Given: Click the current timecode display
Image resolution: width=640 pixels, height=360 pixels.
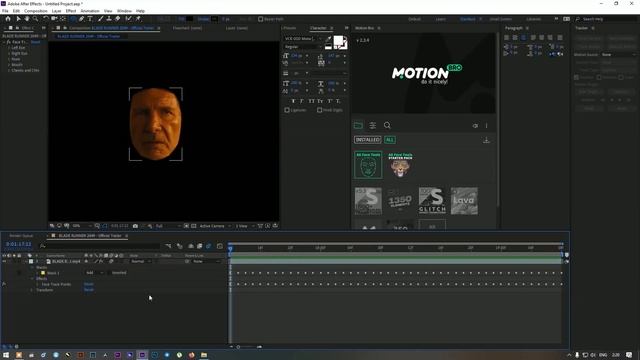Looking at the screenshot, I should [x=18, y=244].
